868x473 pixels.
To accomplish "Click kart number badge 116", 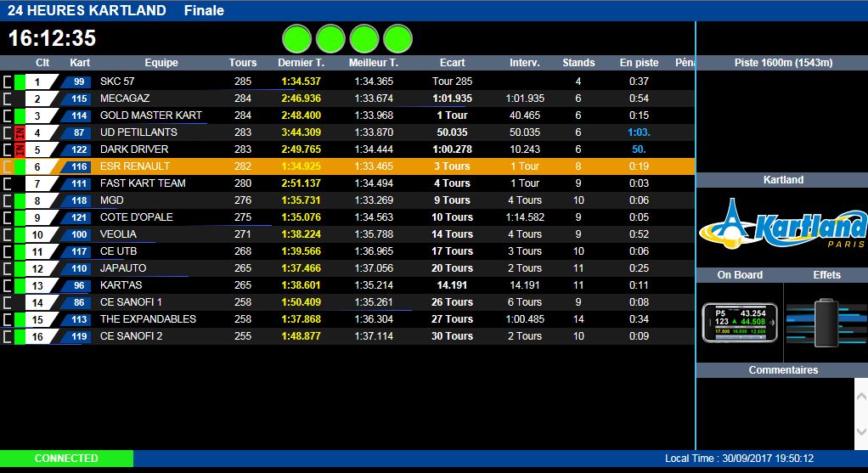I will pyautogui.click(x=76, y=167).
